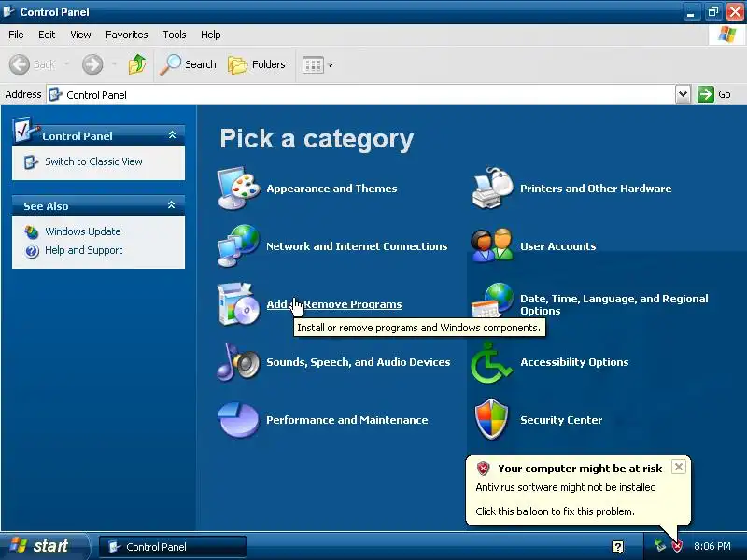Open the Appearance and Themes palette icon

(239, 189)
